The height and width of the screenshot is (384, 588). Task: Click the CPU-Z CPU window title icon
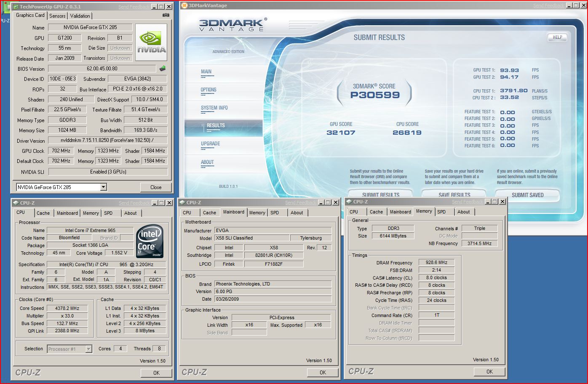(16, 203)
